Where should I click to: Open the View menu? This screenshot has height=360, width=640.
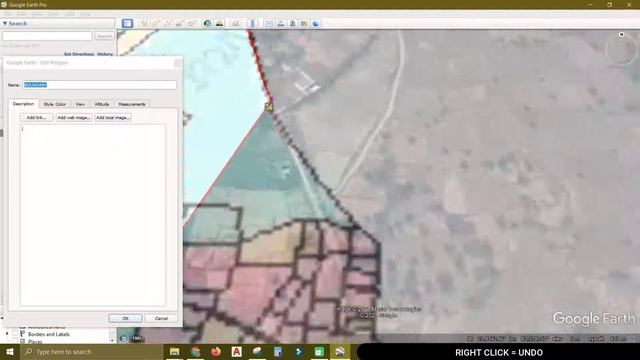pyautogui.click(x=37, y=14)
